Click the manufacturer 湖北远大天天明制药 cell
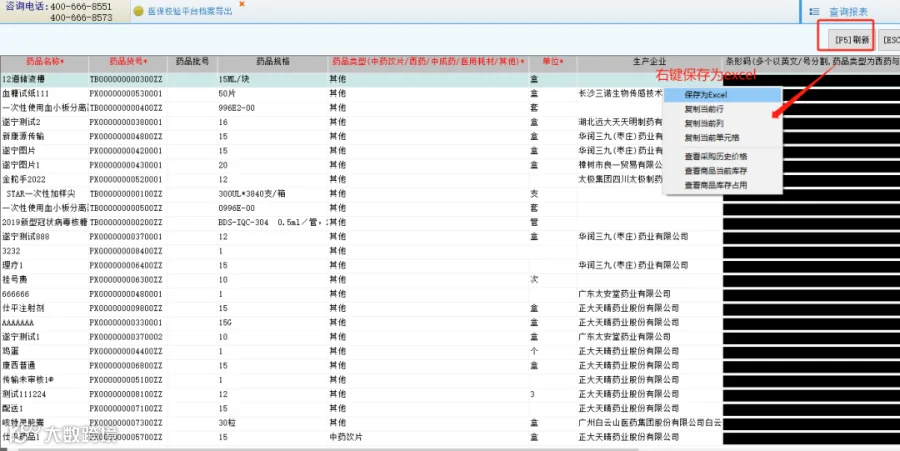The image size is (900, 451). [620, 122]
